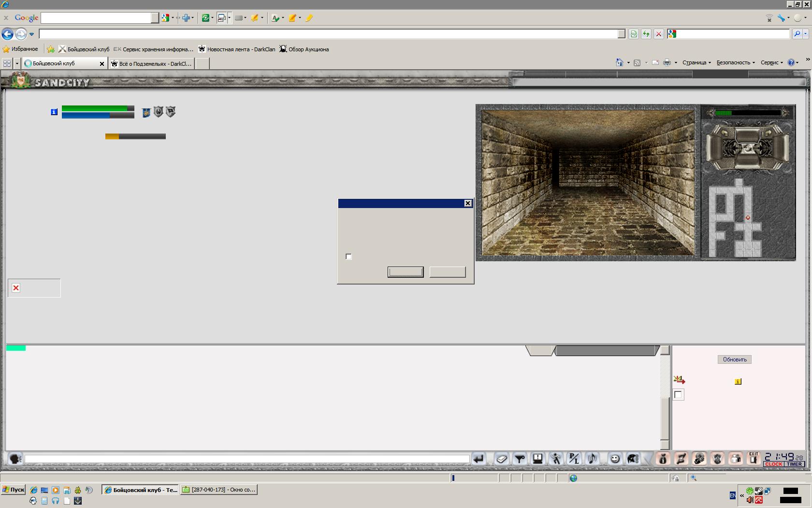Open Обзор Аукциона bookmark
The image size is (812, 508).
click(x=304, y=49)
